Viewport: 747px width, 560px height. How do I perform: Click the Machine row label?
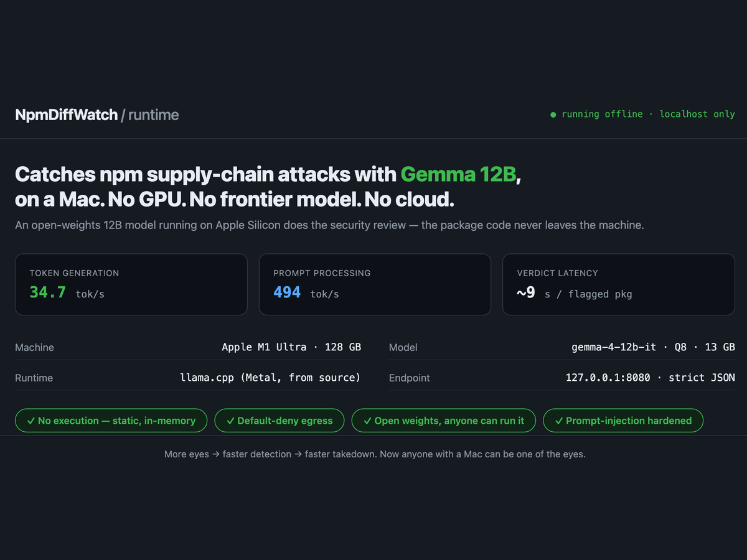click(34, 347)
